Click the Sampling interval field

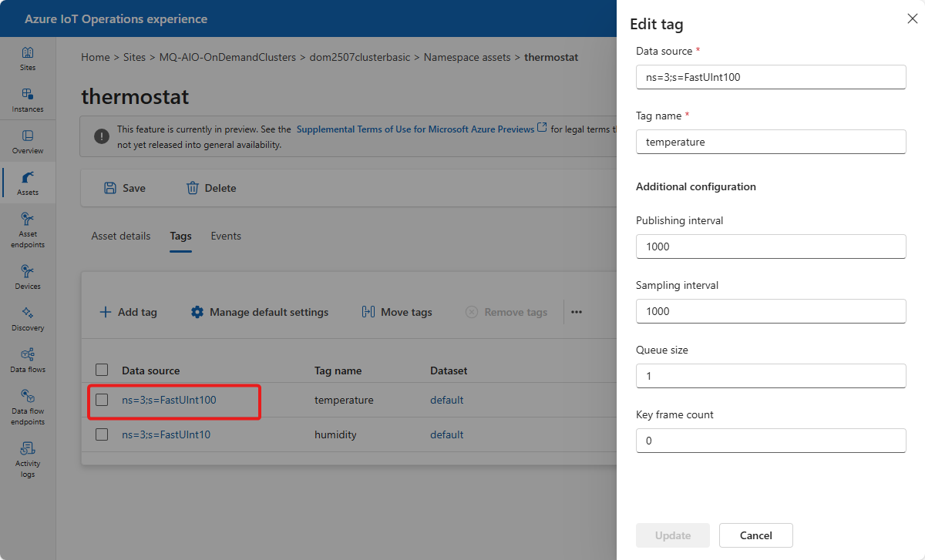(771, 311)
